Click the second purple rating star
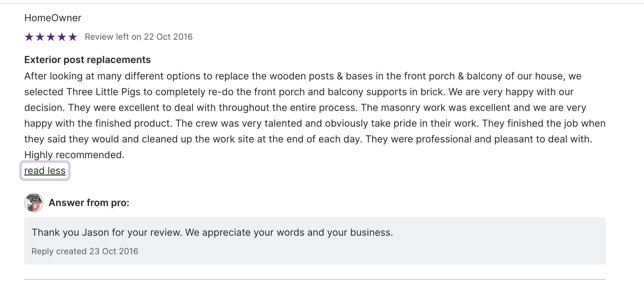644x283 pixels. (40, 37)
